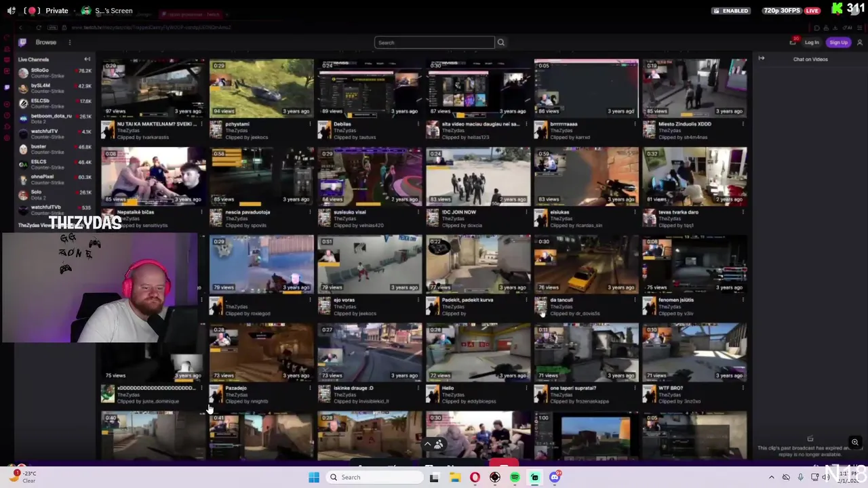This screenshot has height=488, width=868.
Task: Click the browser address bar URL
Action: (x=151, y=28)
